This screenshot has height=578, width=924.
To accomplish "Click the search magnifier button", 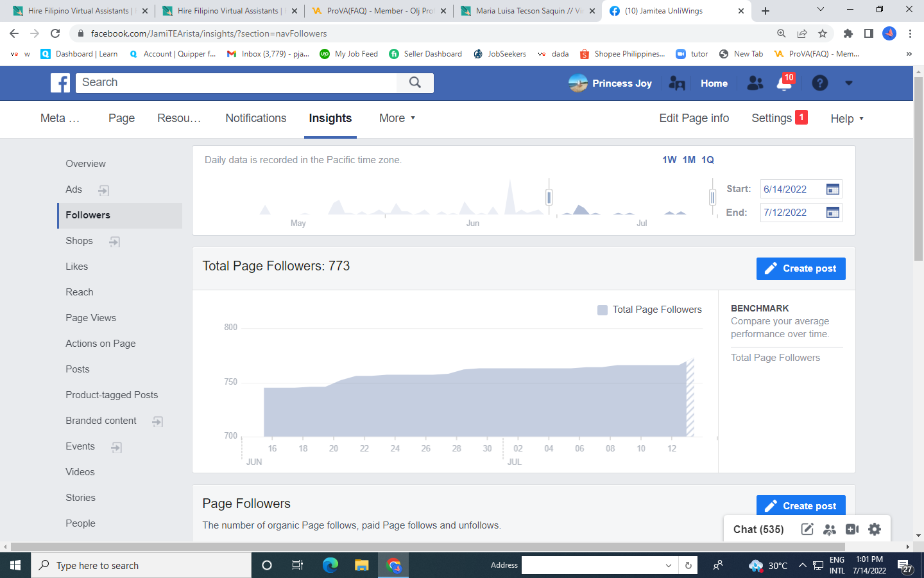I will (415, 83).
